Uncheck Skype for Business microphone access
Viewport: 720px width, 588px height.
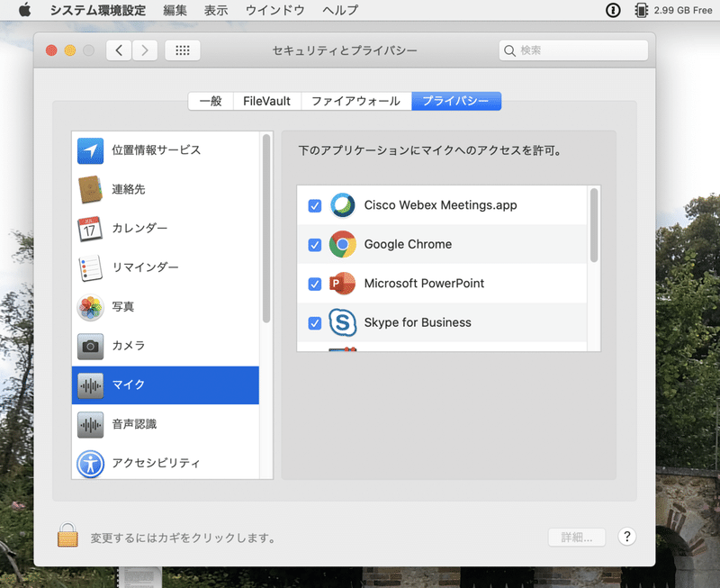pyautogui.click(x=314, y=323)
